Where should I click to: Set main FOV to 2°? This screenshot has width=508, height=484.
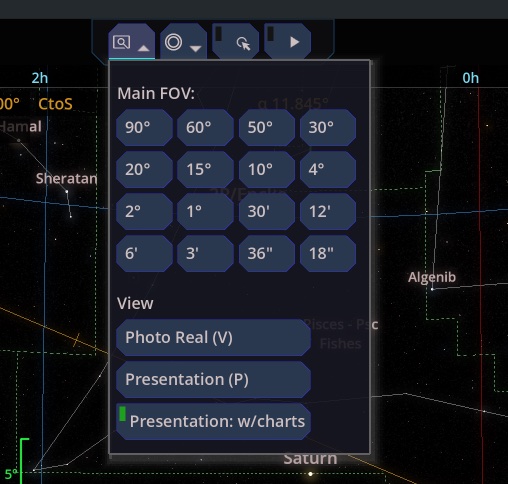pyautogui.click(x=144, y=211)
